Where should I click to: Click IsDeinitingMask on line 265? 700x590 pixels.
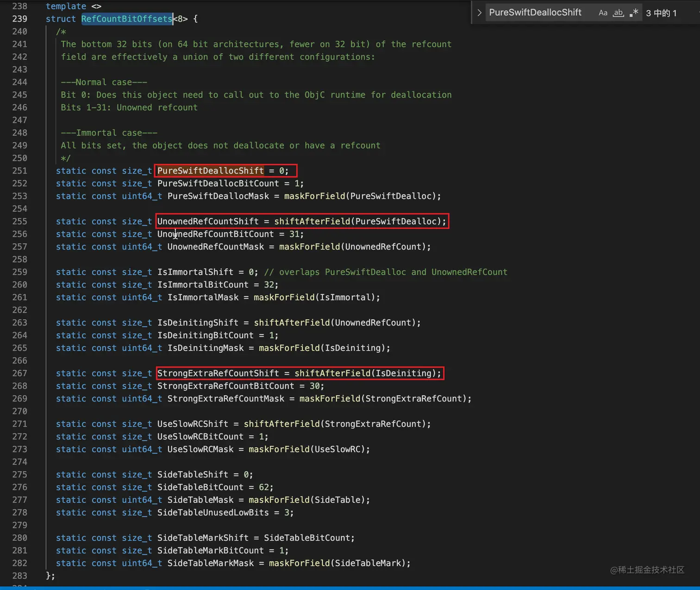coord(206,348)
